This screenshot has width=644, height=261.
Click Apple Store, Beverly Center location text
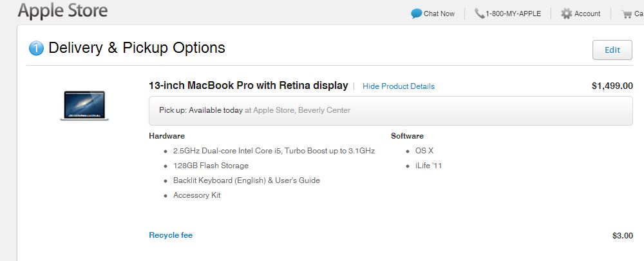(x=302, y=110)
